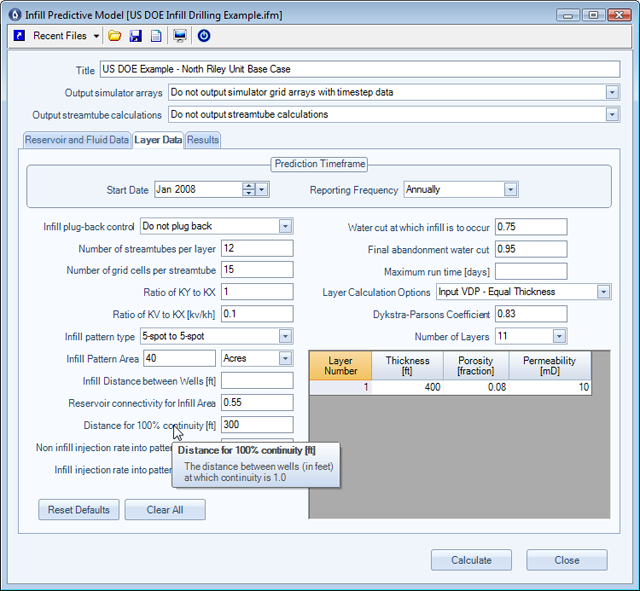Select porosity cell value 0.08
Image resolution: width=640 pixels, height=591 pixels.
pyautogui.click(x=476, y=387)
